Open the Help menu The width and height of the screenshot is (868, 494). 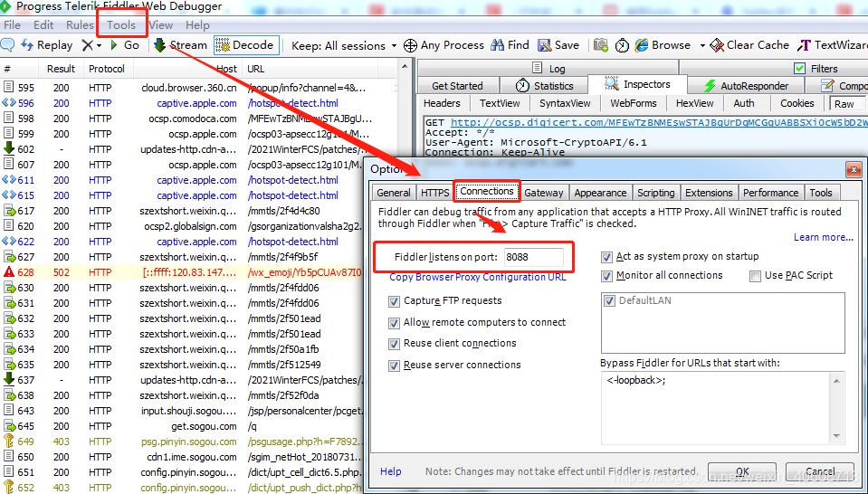197,25
